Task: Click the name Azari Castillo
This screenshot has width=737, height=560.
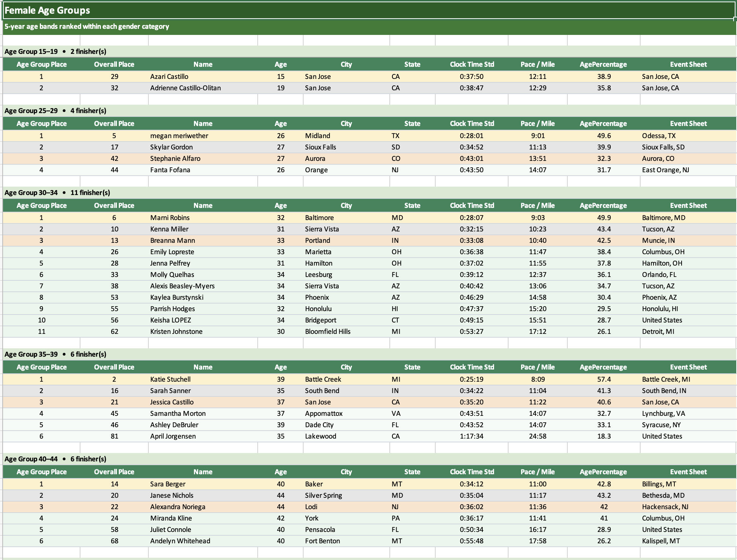Action: point(169,77)
